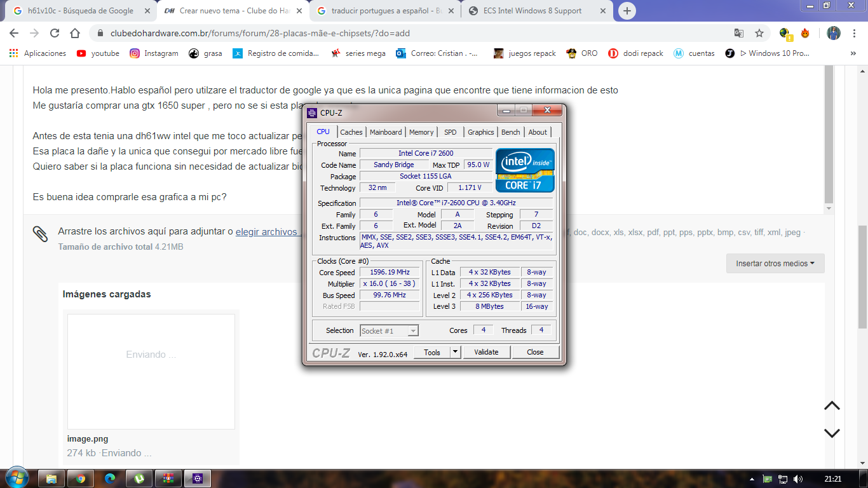
Task: Open the grasa bookmark
Action: (x=205, y=53)
